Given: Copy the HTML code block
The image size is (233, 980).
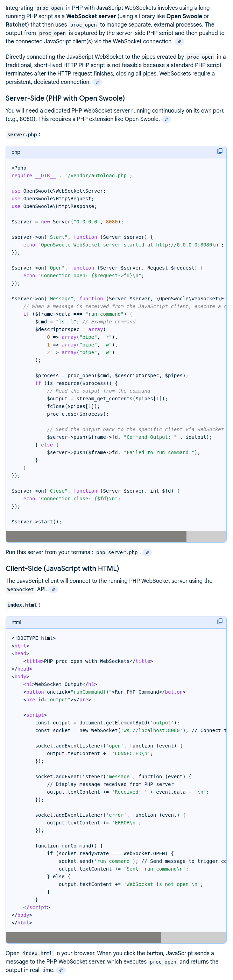Looking at the screenshot, I should [x=220, y=622].
